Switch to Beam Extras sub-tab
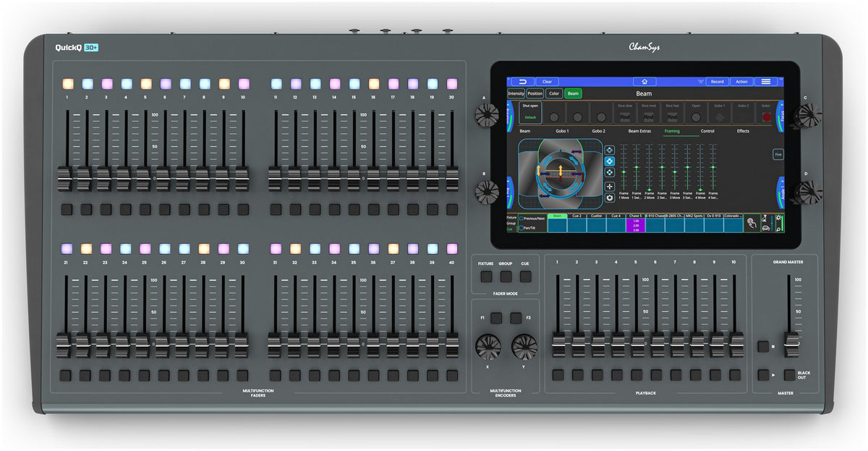Screen dimensions: 868x451 pos(639,131)
